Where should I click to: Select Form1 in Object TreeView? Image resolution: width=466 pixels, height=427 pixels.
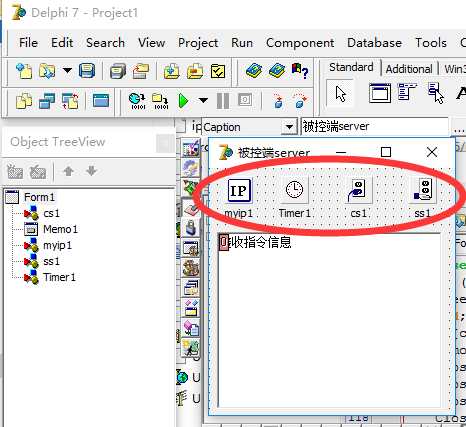coord(39,197)
